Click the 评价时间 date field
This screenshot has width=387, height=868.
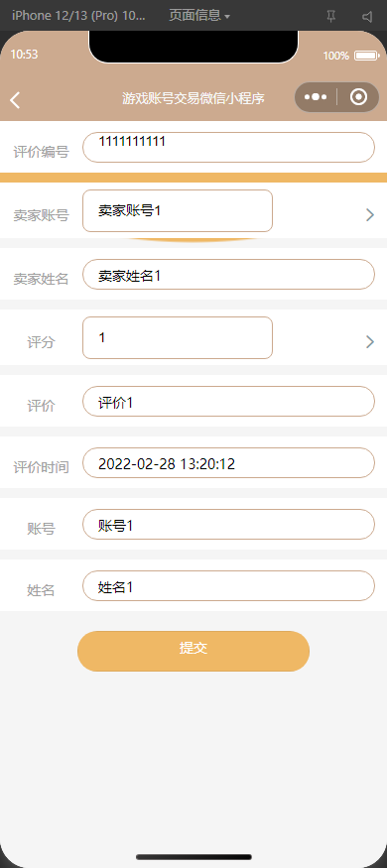tap(228, 463)
